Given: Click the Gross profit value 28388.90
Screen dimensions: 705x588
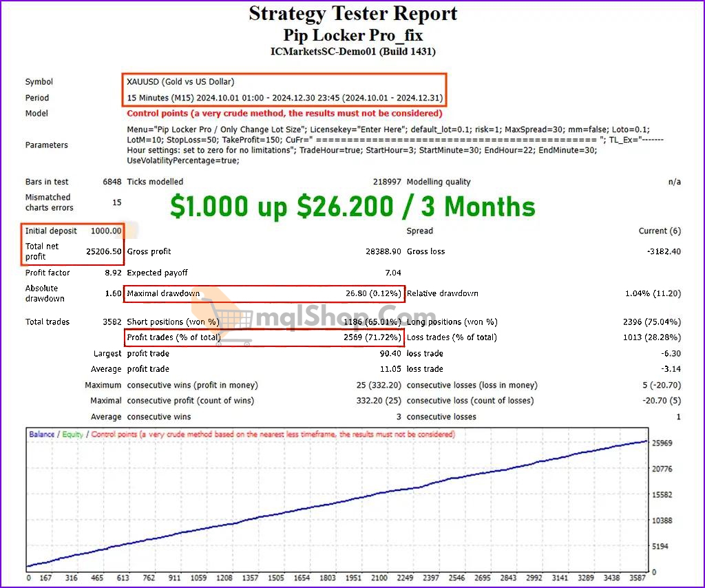Looking at the screenshot, I should [383, 251].
